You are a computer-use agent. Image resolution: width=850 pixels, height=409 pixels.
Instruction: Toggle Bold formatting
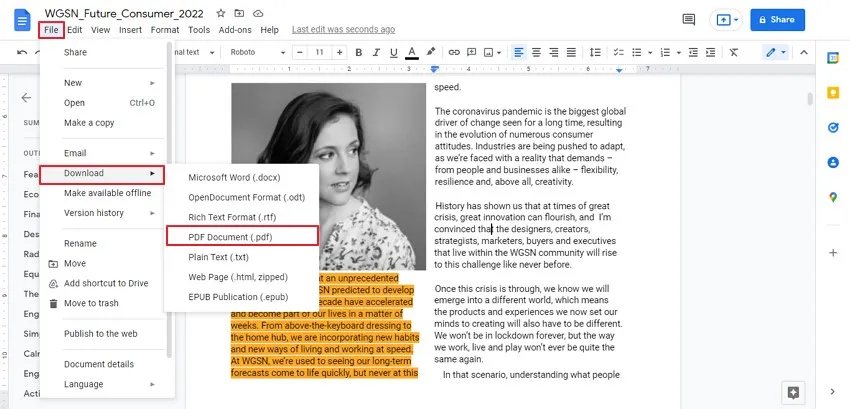358,53
